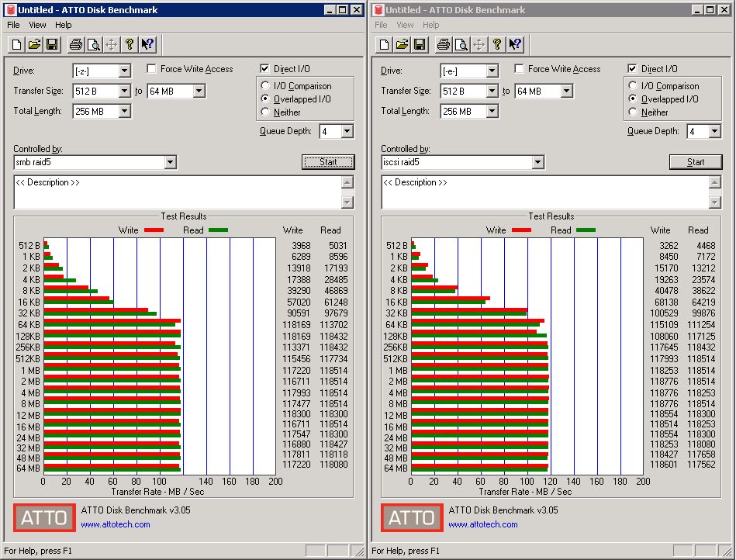The image size is (736, 560).
Task: Click Save icon in right window toolbar
Action: point(420,44)
